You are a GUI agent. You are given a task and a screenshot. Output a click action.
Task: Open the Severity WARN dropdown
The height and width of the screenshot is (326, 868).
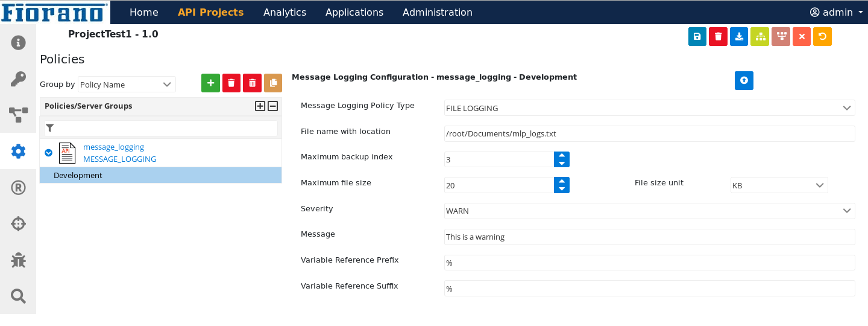650,211
